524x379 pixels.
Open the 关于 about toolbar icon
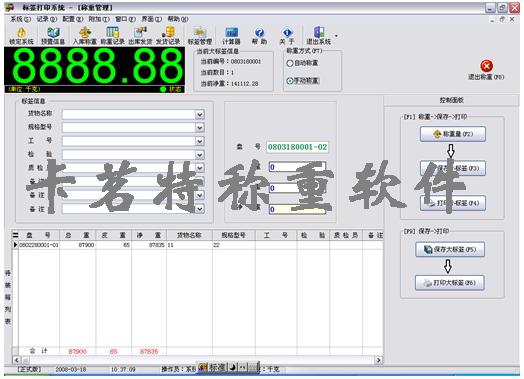[287, 36]
